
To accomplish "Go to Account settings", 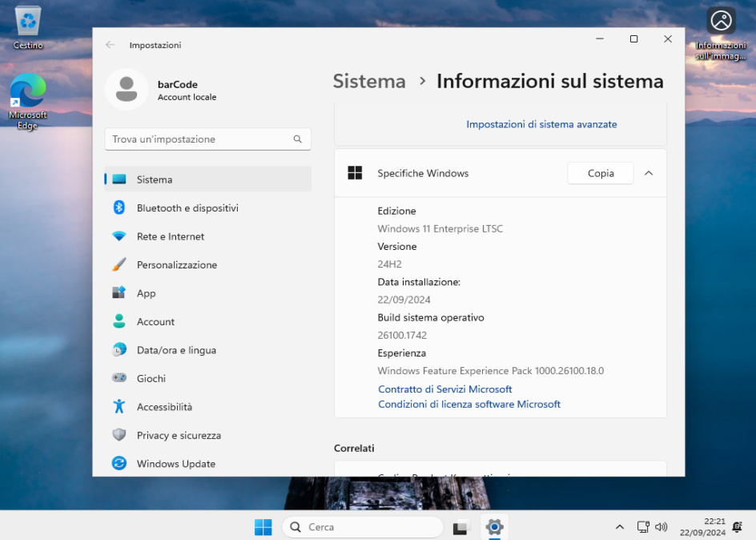I will [207, 321].
